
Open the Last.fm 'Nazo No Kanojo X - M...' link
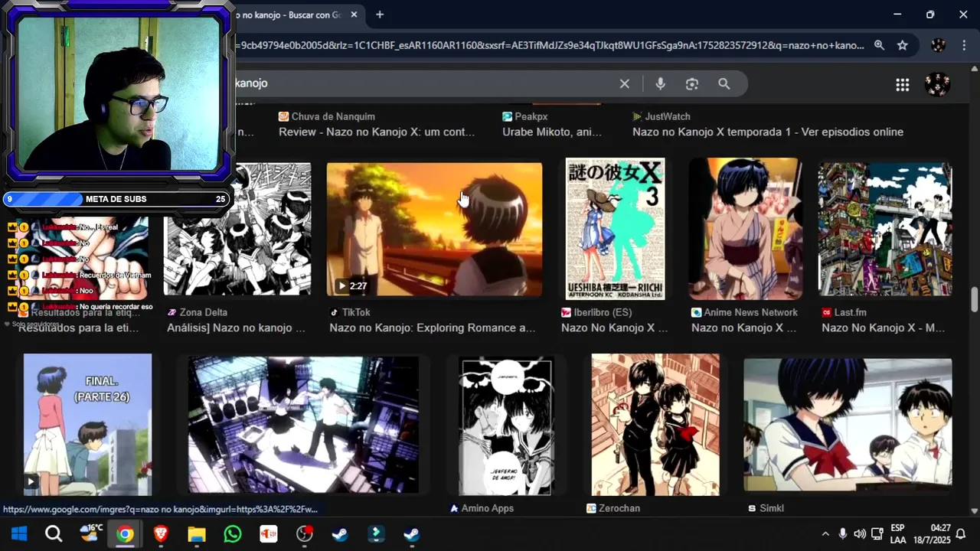(884, 328)
